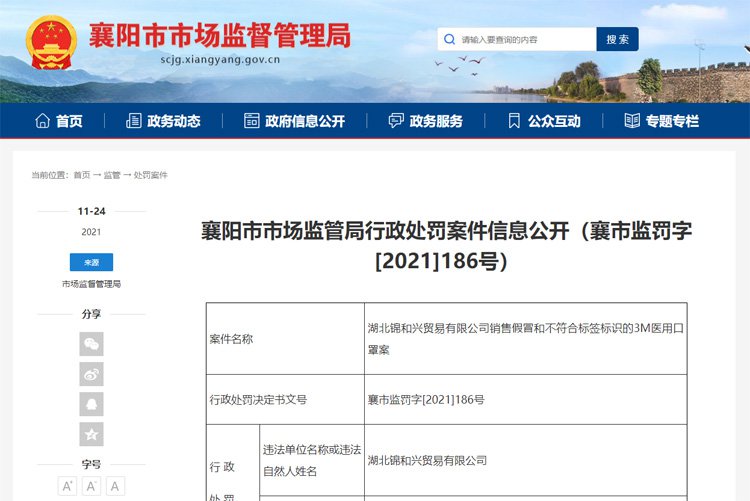Increase font size with A+ button
This screenshot has width=750, height=501.
(68, 486)
